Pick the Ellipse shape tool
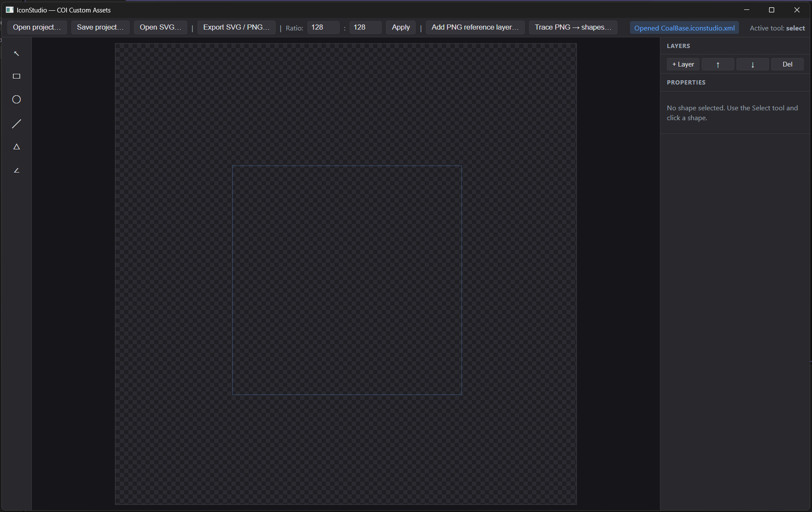This screenshot has width=812, height=512. point(16,100)
